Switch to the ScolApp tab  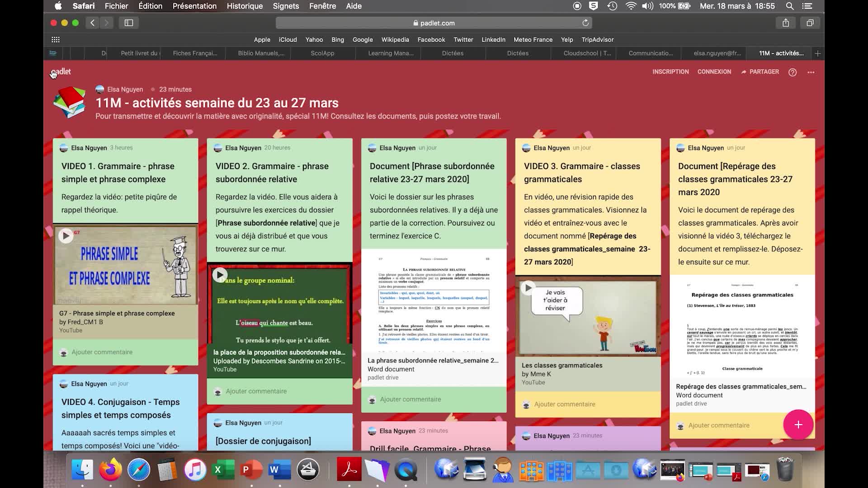tap(322, 53)
